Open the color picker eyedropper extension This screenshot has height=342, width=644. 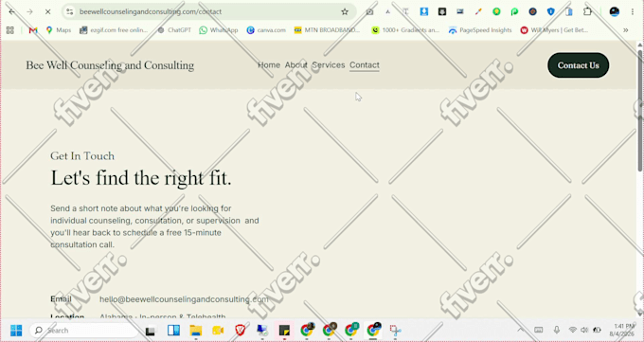pyautogui.click(x=478, y=12)
